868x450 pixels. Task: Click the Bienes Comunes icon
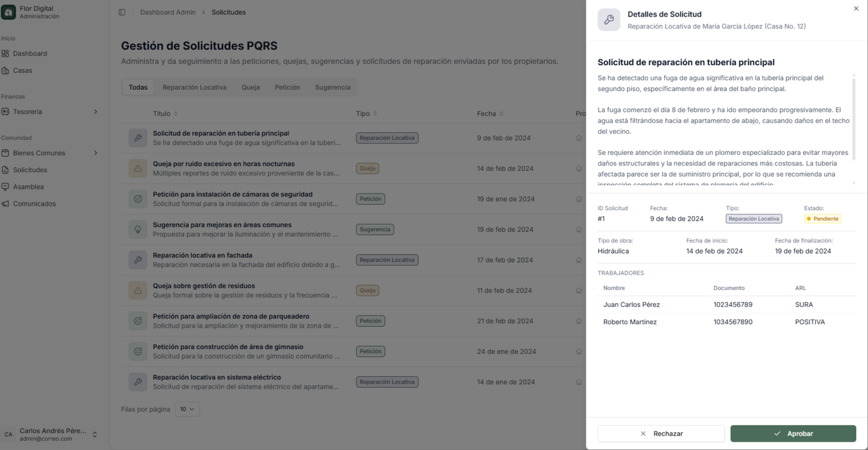pos(5,153)
